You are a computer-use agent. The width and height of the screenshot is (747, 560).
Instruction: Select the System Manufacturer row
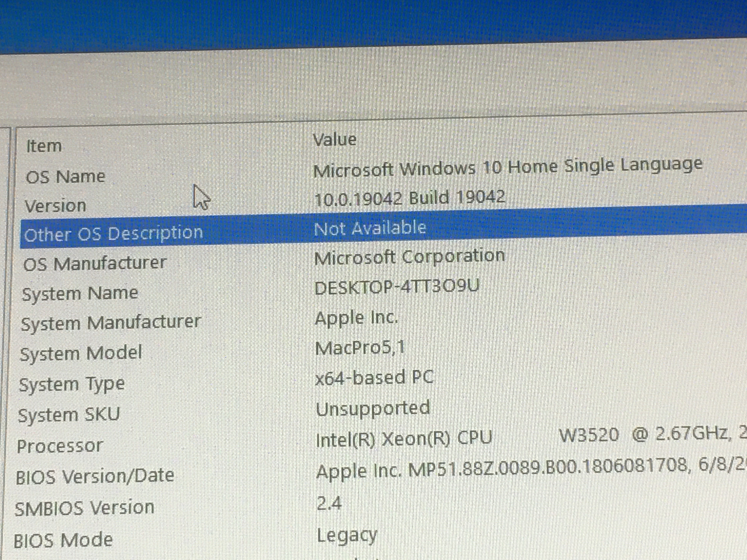click(111, 323)
